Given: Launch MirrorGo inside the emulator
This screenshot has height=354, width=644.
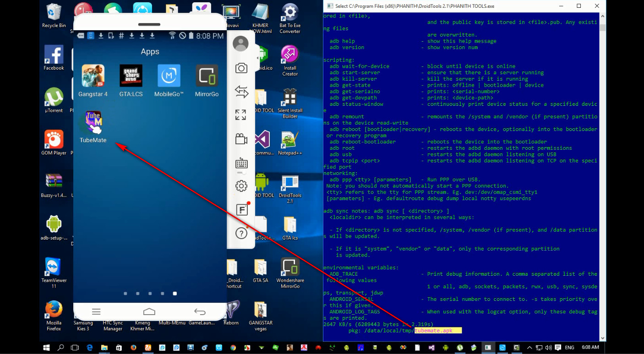Looking at the screenshot, I should click(206, 76).
